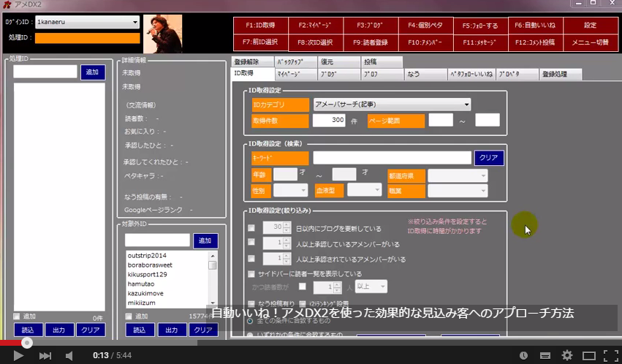The image size is (622, 364).
Task: Enable blog updated within days checkbox
Action: point(251,228)
